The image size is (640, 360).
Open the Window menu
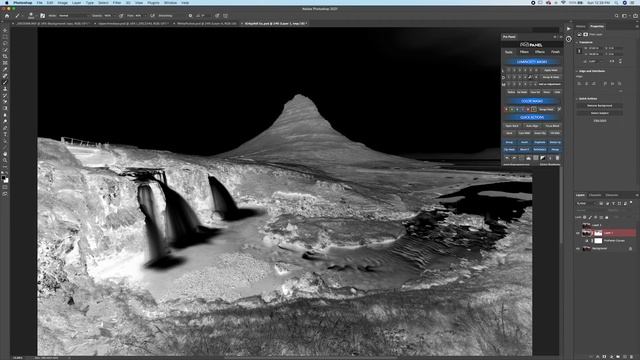[171, 2]
